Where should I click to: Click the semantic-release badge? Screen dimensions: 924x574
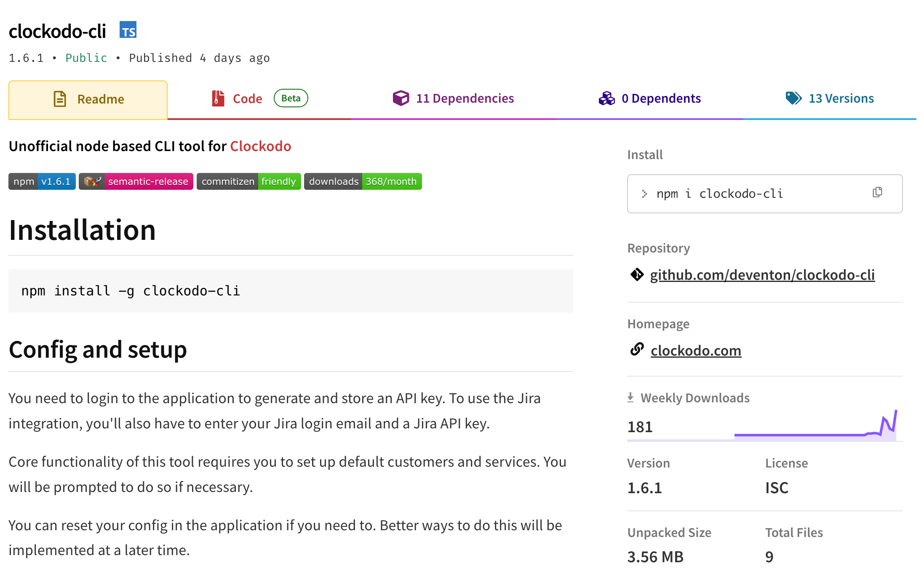pos(136,181)
